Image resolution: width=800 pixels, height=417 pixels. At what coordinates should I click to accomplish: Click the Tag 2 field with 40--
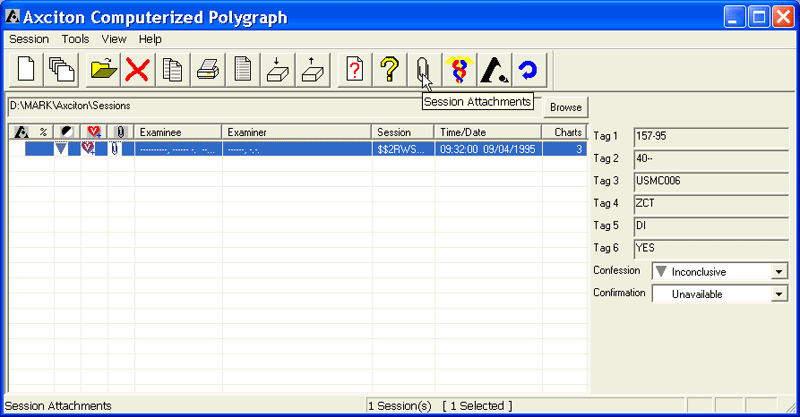pyautogui.click(x=711, y=160)
